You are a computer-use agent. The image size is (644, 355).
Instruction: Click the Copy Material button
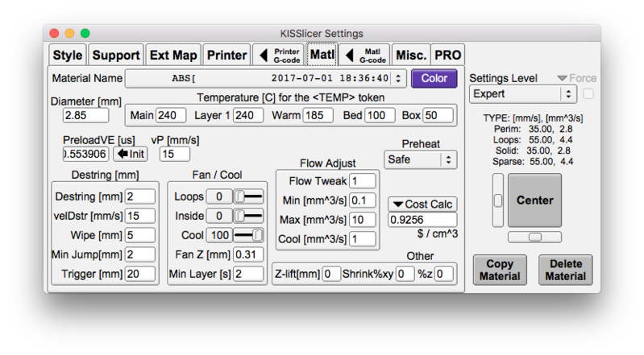pyautogui.click(x=500, y=270)
